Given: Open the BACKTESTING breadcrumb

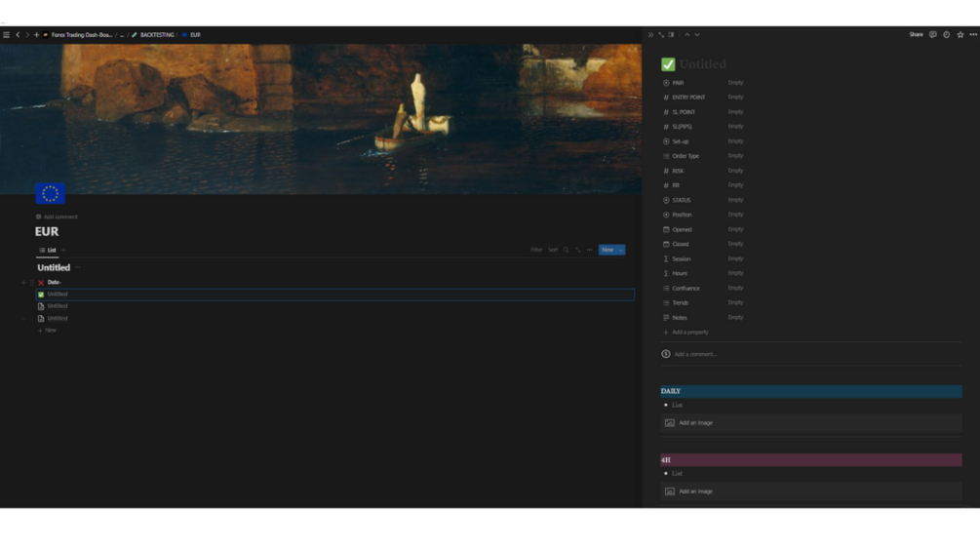Looking at the screenshot, I should (153, 35).
